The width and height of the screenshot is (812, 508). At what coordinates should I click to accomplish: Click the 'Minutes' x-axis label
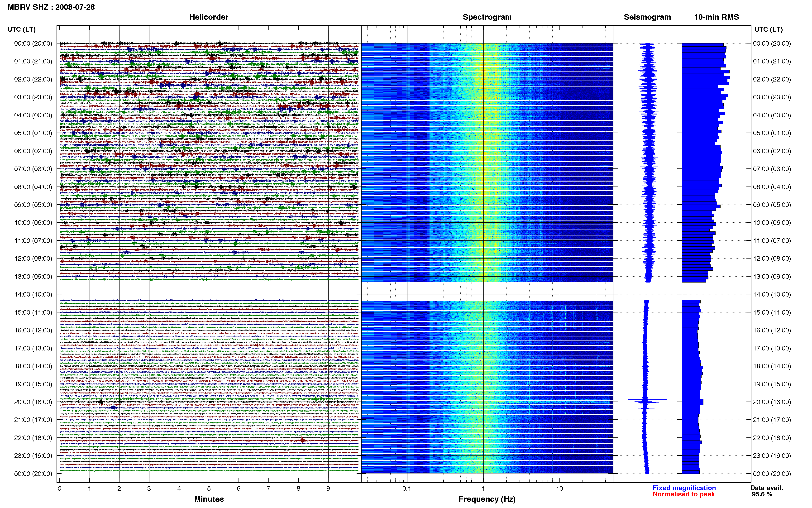coord(209,499)
